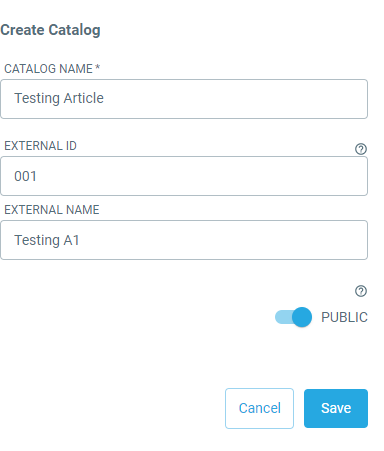Image resolution: width=384 pixels, height=451 pixels.
Task: Cancel the catalog creation
Action: (259, 408)
